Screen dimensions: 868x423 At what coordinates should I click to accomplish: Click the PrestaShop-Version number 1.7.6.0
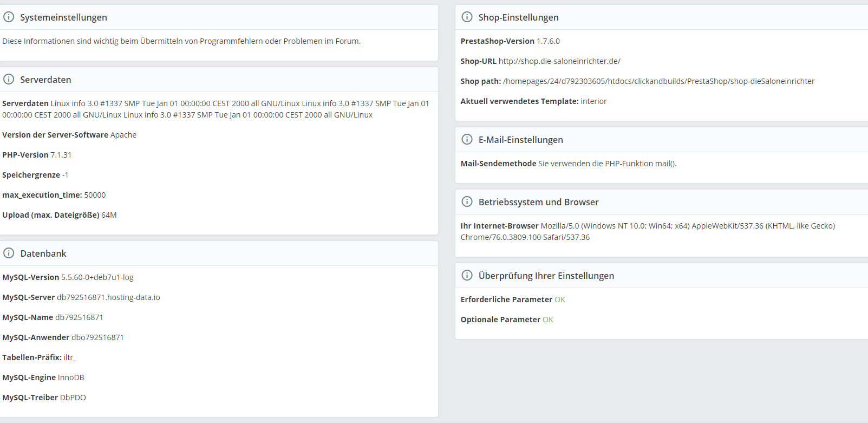[x=548, y=41]
